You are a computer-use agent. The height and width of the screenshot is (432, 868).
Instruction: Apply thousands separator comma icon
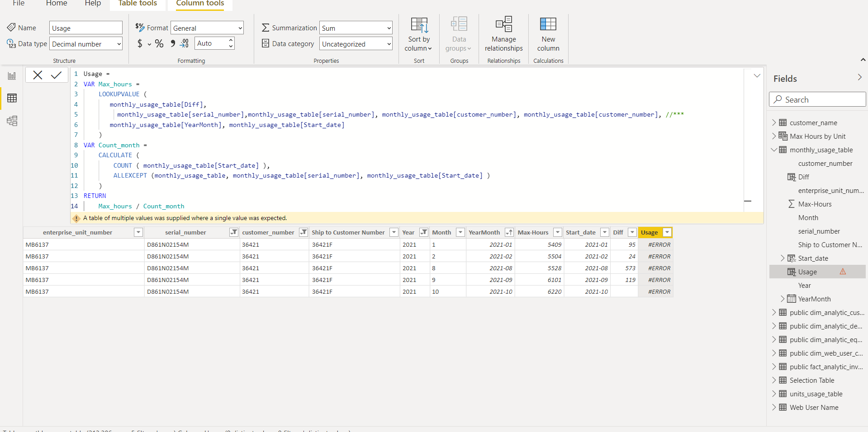click(173, 43)
